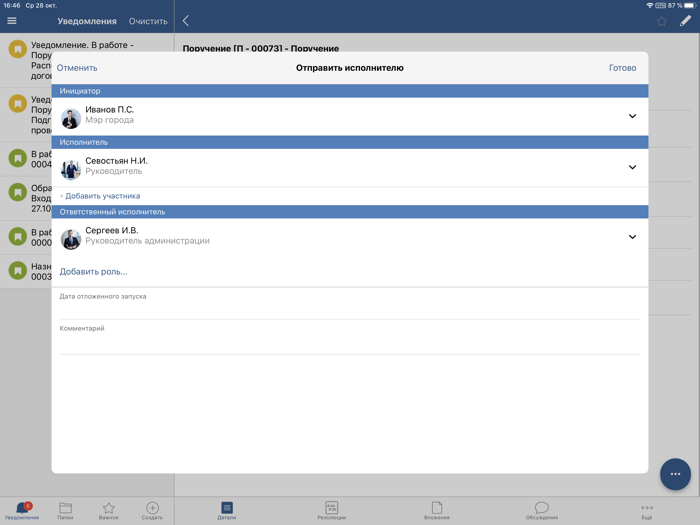700x525 pixels.
Task: Open Уведомления tab in bottom bar
Action: coord(22,511)
